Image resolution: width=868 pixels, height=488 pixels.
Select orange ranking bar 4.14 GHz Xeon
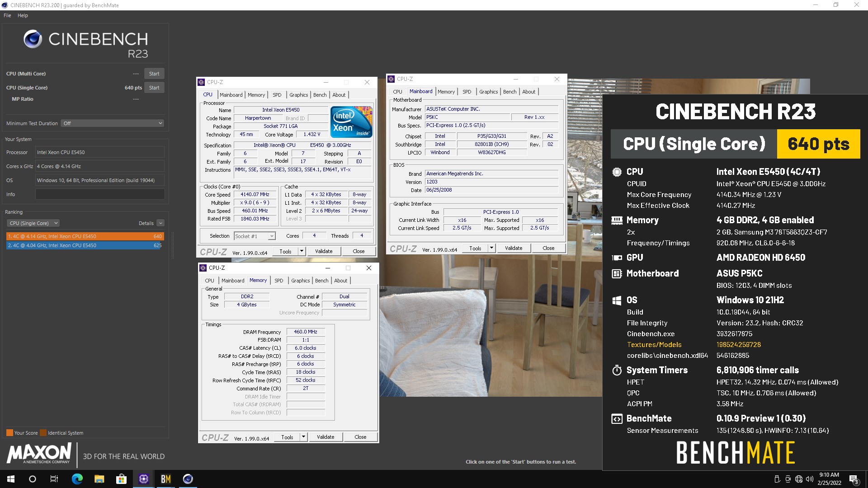coord(85,236)
